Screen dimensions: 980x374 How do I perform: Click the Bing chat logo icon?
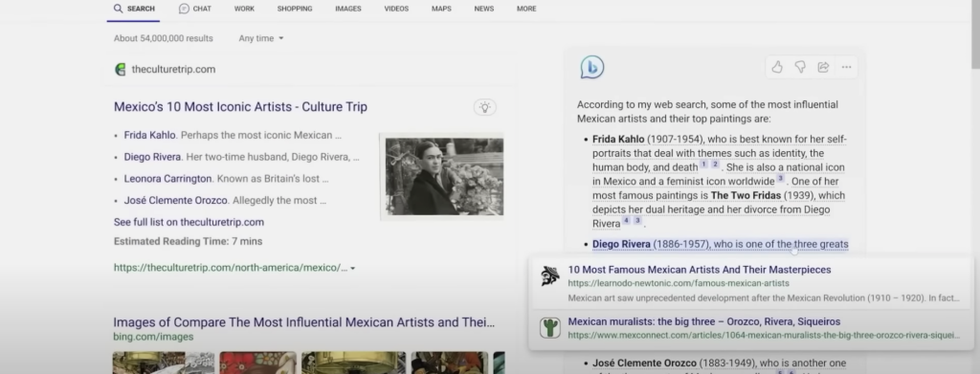(x=591, y=67)
